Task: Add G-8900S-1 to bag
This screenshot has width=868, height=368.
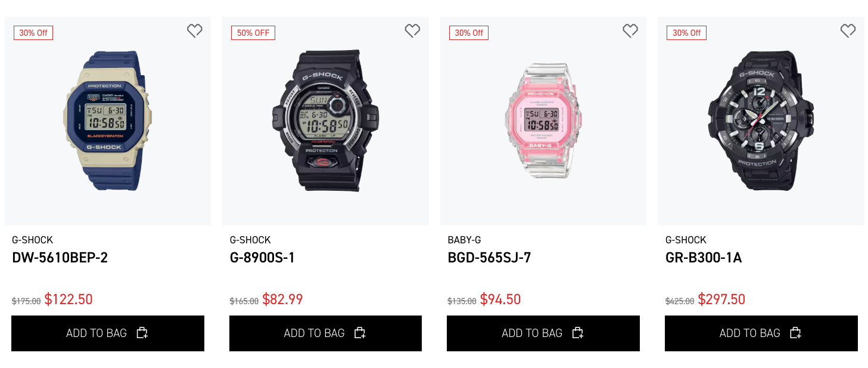Action: (325, 333)
